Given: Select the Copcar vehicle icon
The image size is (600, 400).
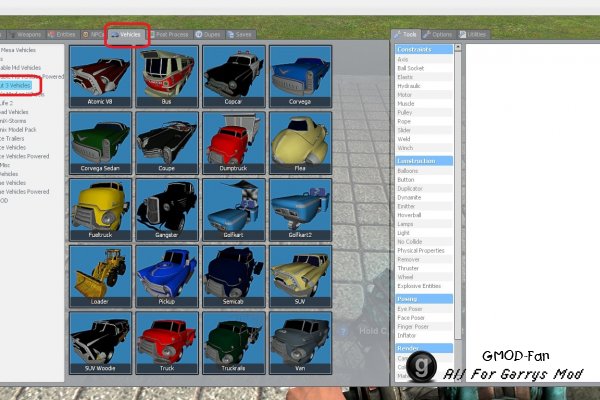Looking at the screenshot, I should [233, 77].
